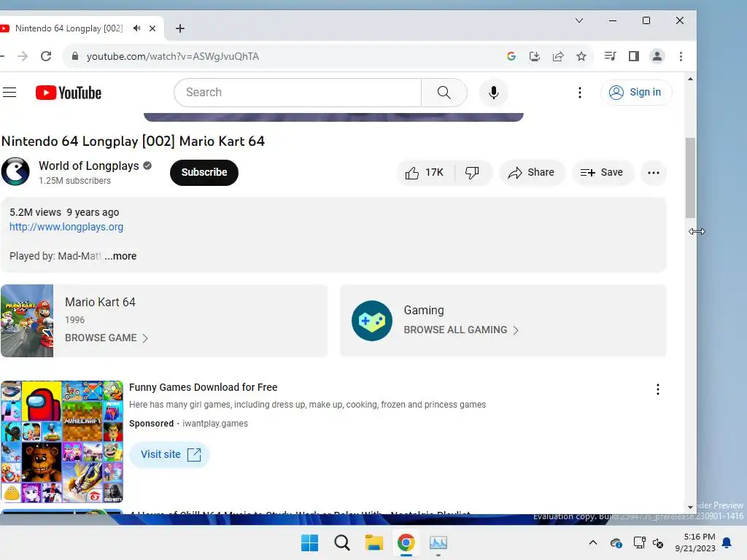Image resolution: width=747 pixels, height=560 pixels.
Task: Go forward in browser history
Action: [23, 56]
